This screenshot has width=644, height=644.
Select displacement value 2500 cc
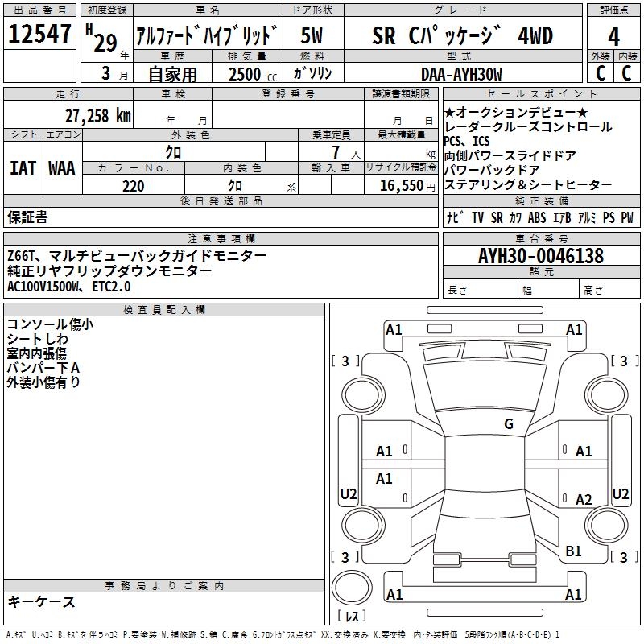(253, 74)
